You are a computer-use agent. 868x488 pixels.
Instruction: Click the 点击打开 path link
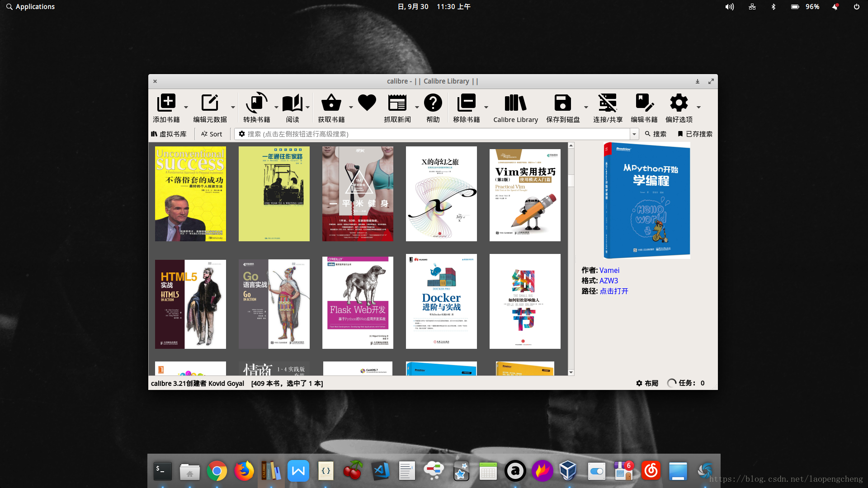[614, 291]
